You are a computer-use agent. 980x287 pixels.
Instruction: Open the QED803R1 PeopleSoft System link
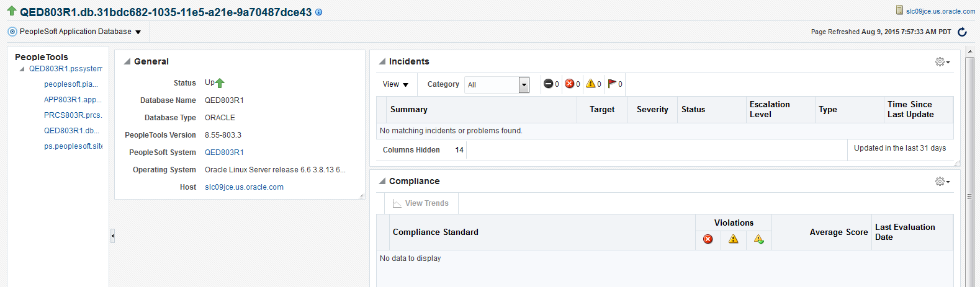224,152
